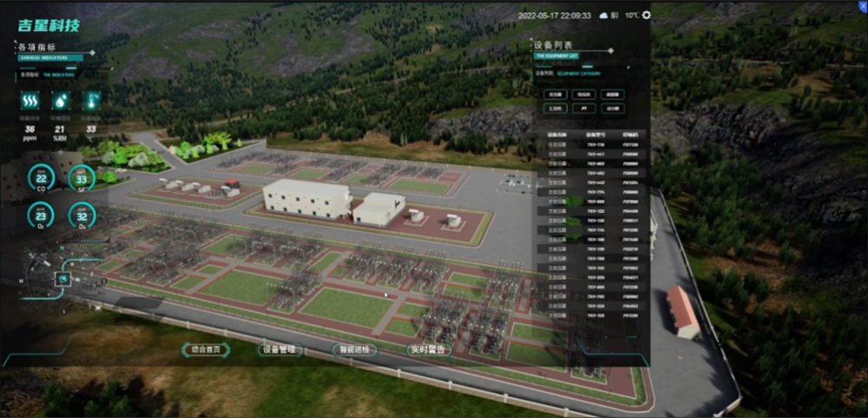
Task: Click the red-roofed house beside the road
Action: click(682, 311)
